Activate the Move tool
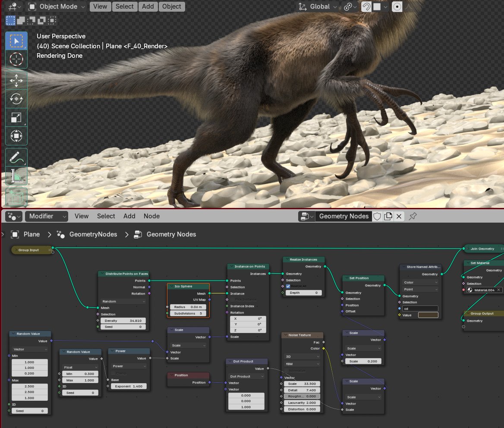Image resolution: width=504 pixels, height=428 pixels. click(x=16, y=80)
